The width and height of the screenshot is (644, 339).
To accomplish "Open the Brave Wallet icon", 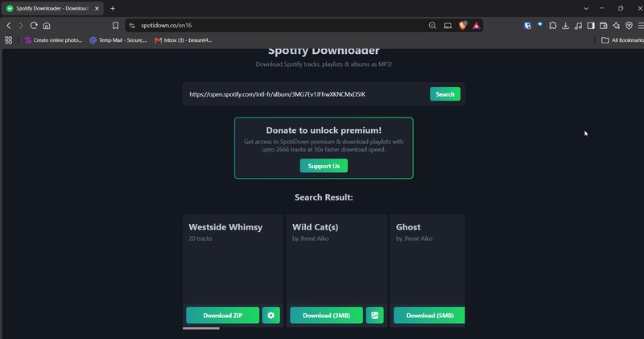I will [603, 26].
